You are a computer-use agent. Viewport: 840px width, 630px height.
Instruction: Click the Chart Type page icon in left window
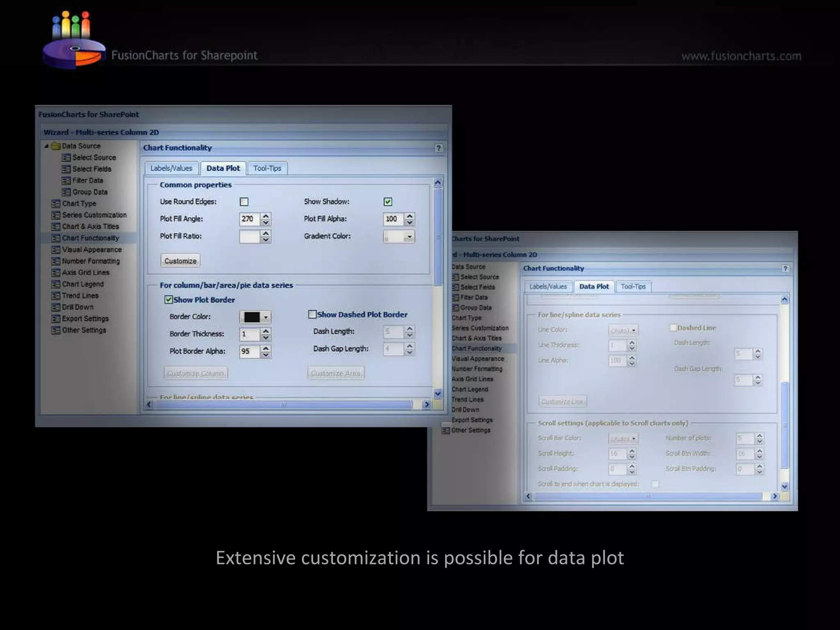56,203
